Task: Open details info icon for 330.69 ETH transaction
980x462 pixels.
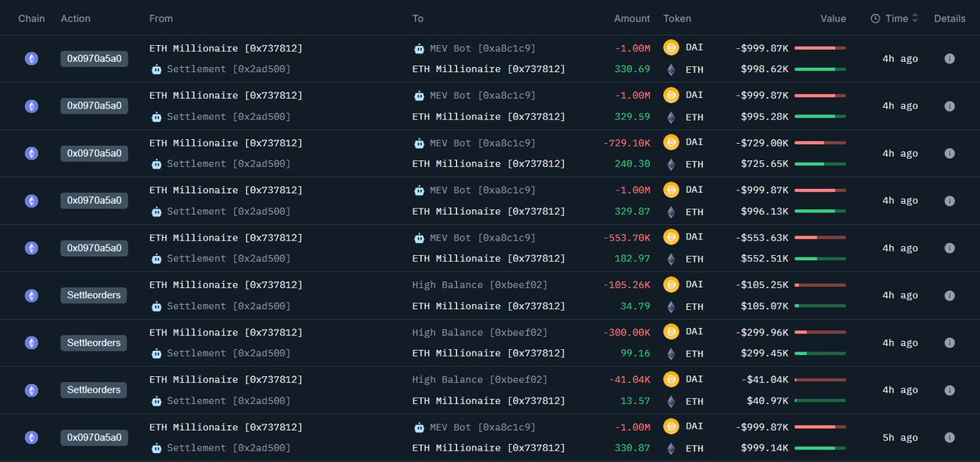Action: pos(949,59)
